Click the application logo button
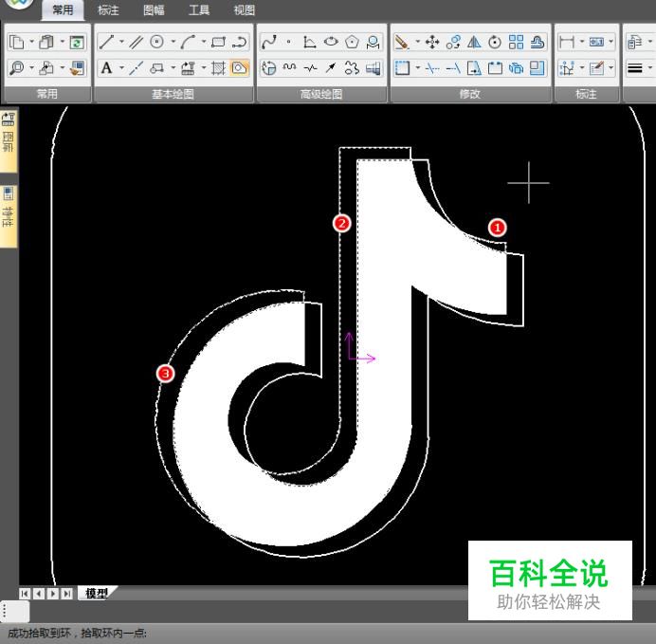Viewport: 656px width, 644px height. coord(18,4)
